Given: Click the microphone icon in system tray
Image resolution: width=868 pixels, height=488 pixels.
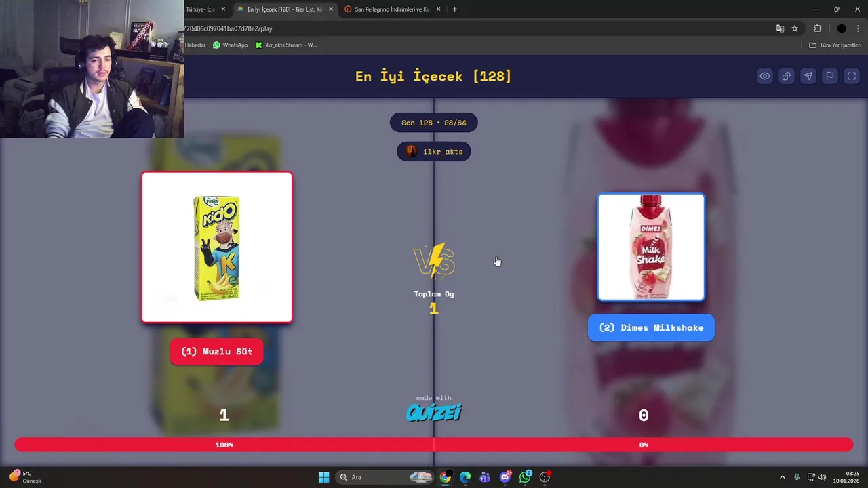Looking at the screenshot, I should point(797,477).
